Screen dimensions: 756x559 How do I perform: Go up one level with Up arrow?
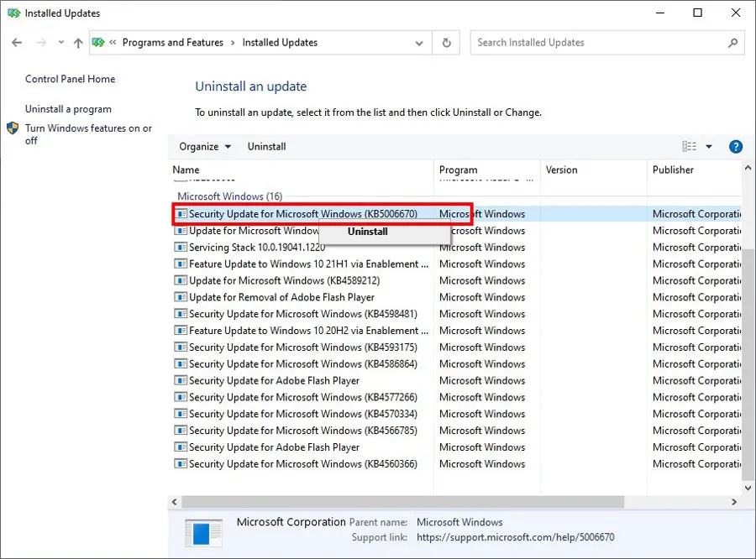pyautogui.click(x=78, y=43)
